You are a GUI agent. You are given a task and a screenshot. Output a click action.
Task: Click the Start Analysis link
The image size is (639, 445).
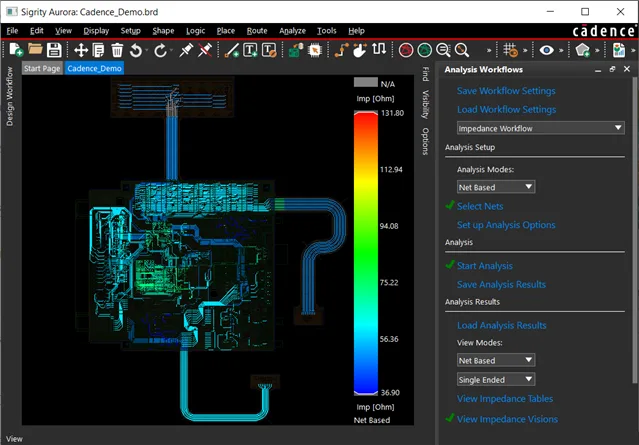(x=484, y=266)
